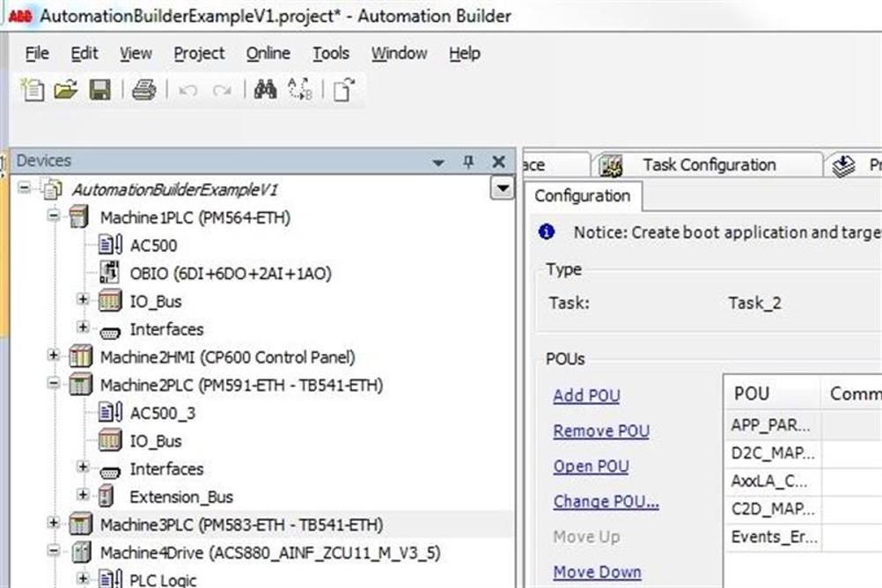Select the APP_PAR... POU row
Screen dimensions: 882x588
tap(804, 425)
